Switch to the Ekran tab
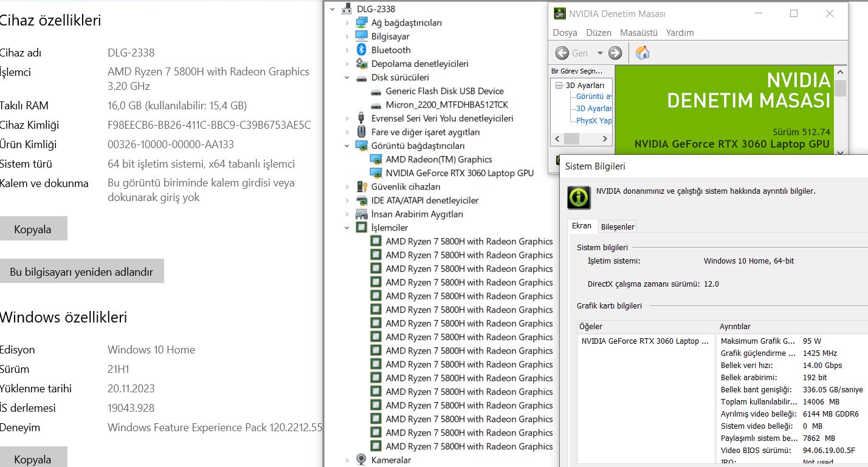This screenshot has width=868, height=467. click(582, 226)
